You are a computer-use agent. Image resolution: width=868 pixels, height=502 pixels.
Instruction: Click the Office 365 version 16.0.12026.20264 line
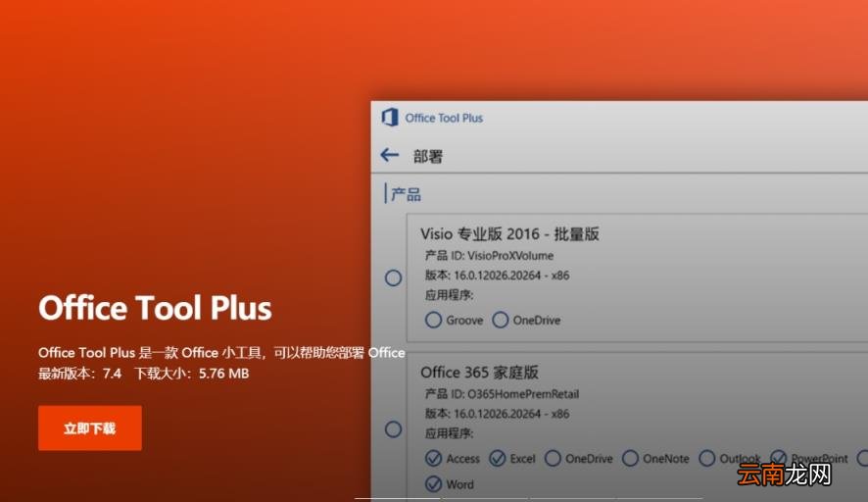click(x=497, y=414)
